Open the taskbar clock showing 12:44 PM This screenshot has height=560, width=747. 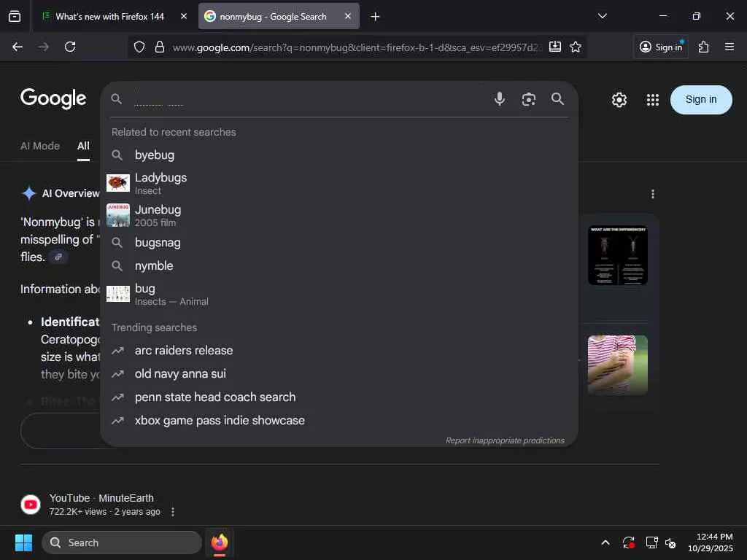click(711, 542)
